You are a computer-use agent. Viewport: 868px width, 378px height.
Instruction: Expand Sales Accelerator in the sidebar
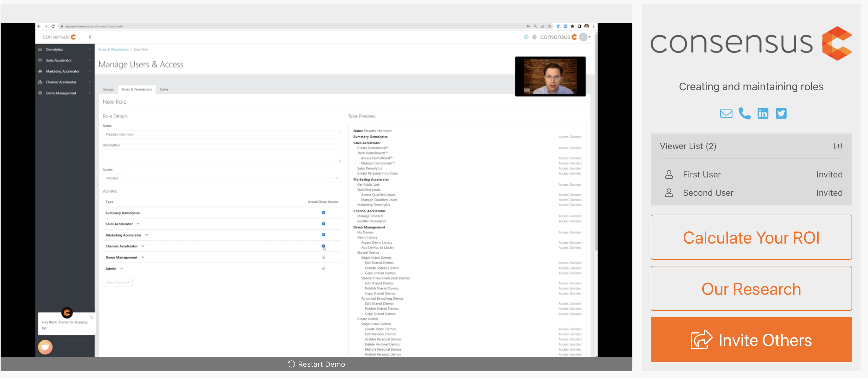[x=65, y=60]
